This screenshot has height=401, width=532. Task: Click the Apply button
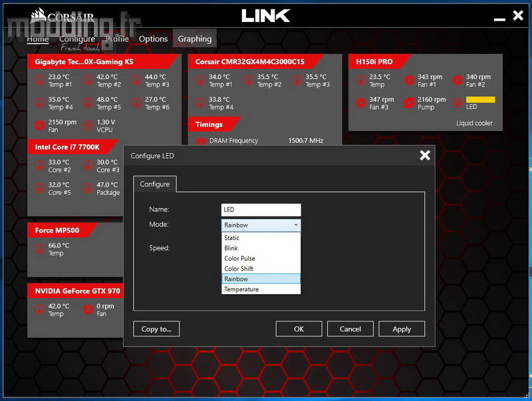(x=402, y=329)
